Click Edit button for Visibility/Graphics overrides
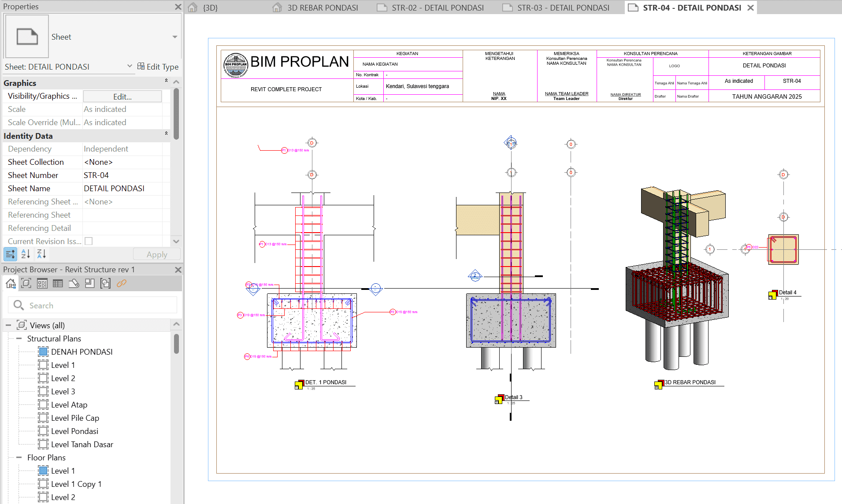842x504 pixels. pos(122,96)
